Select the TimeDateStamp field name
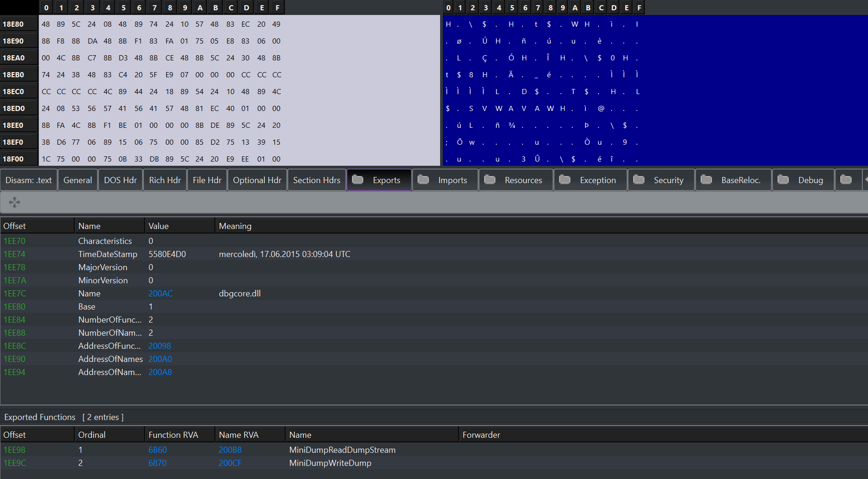The width and height of the screenshot is (868, 479). pos(108,254)
